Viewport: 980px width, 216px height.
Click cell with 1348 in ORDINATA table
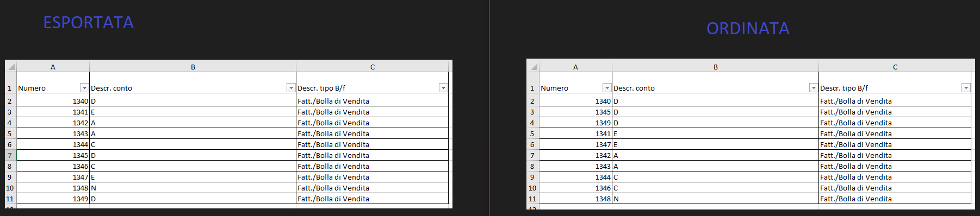pos(575,199)
